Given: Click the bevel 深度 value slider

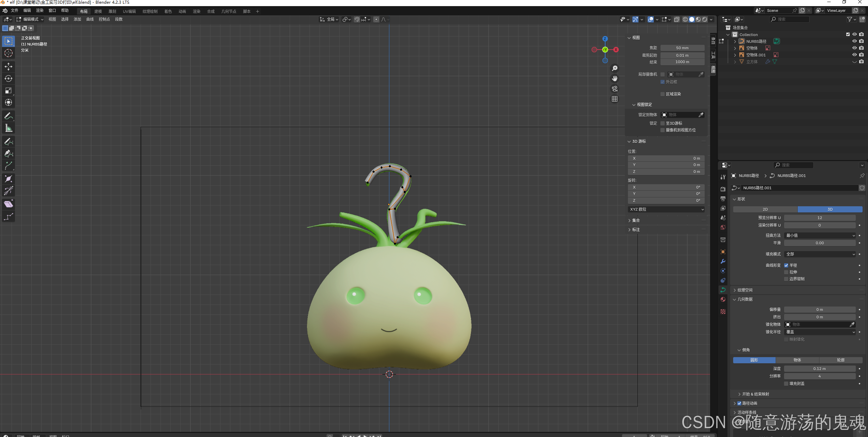Looking at the screenshot, I should [x=819, y=369].
